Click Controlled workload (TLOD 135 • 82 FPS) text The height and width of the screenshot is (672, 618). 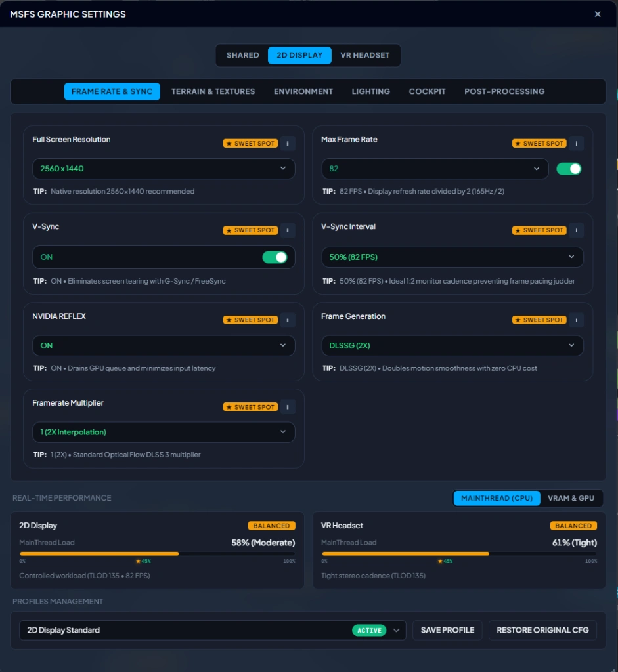(x=85, y=576)
